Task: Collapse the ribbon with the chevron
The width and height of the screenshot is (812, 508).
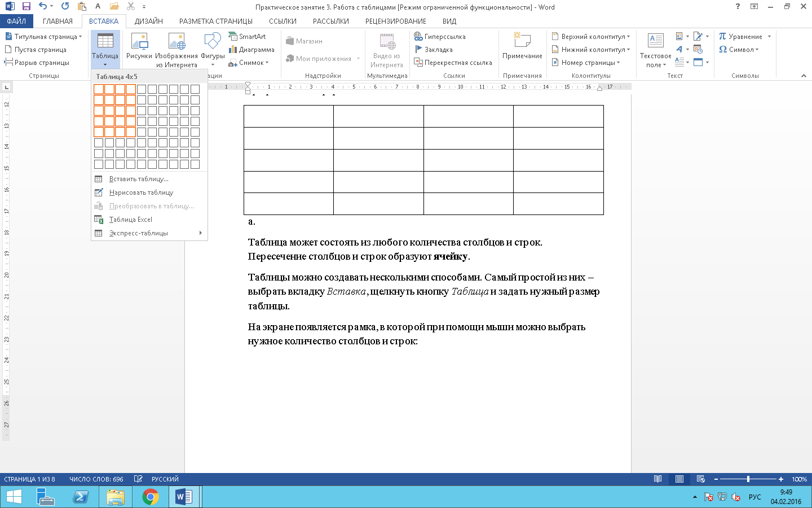Action: (804, 76)
